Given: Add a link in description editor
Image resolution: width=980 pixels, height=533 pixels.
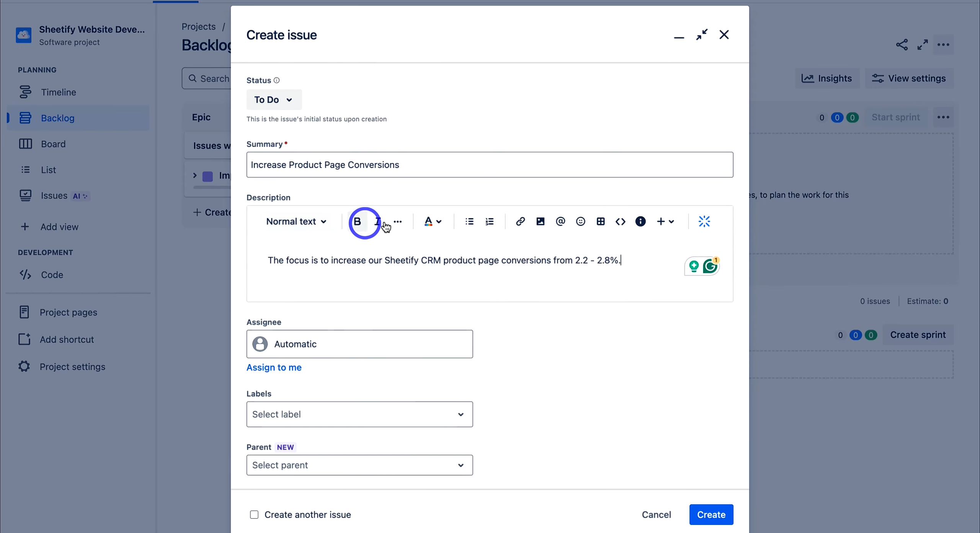Looking at the screenshot, I should click(x=520, y=222).
